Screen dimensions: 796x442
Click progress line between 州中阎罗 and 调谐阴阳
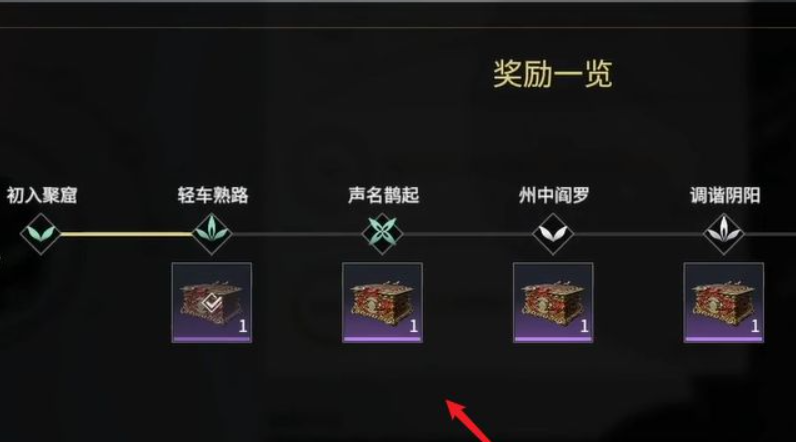tap(639, 234)
